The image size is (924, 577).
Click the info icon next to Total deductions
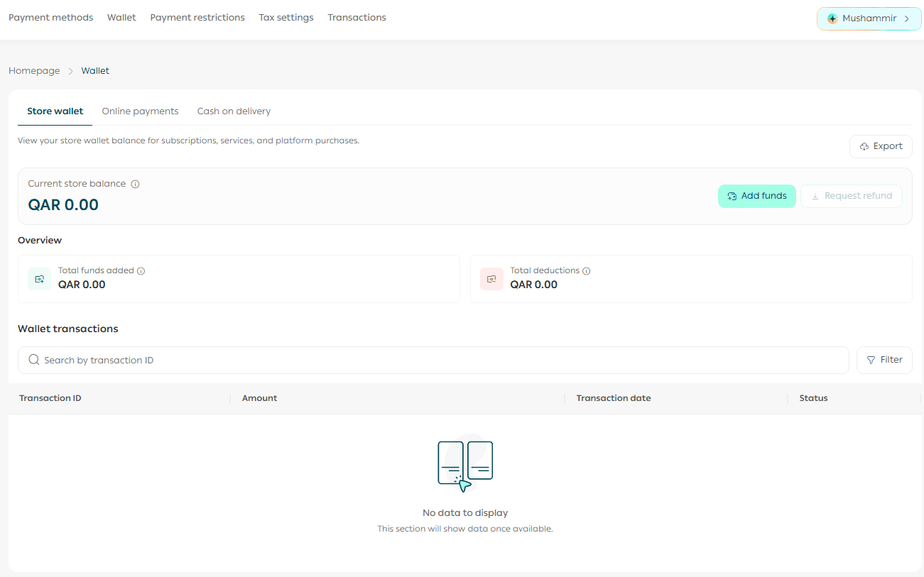[x=586, y=271]
